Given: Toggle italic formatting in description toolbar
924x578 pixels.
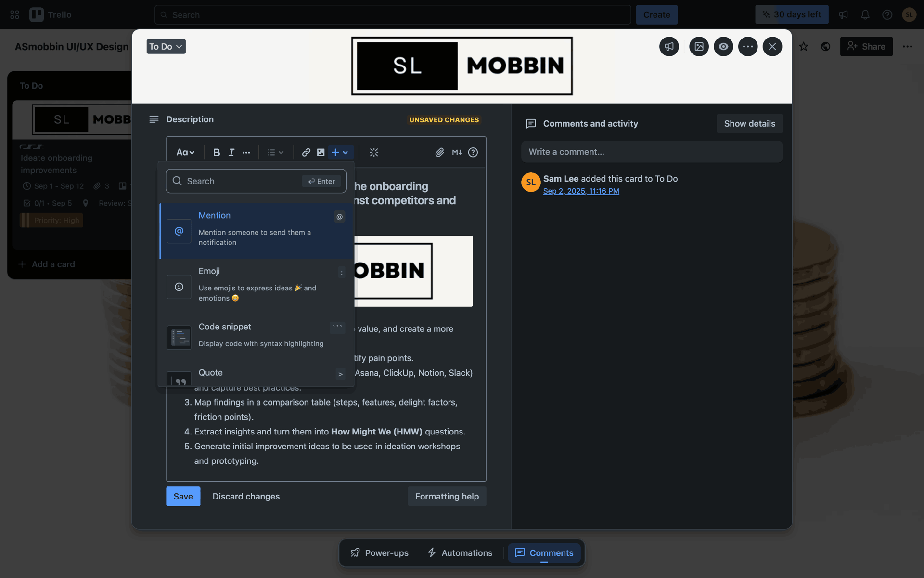Looking at the screenshot, I should (231, 152).
